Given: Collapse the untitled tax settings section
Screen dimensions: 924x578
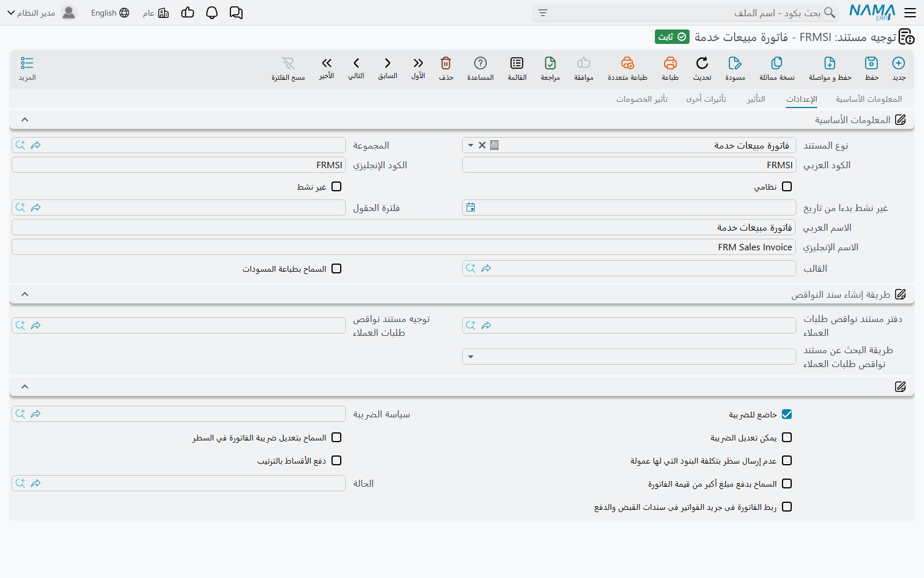Looking at the screenshot, I should tap(25, 387).
